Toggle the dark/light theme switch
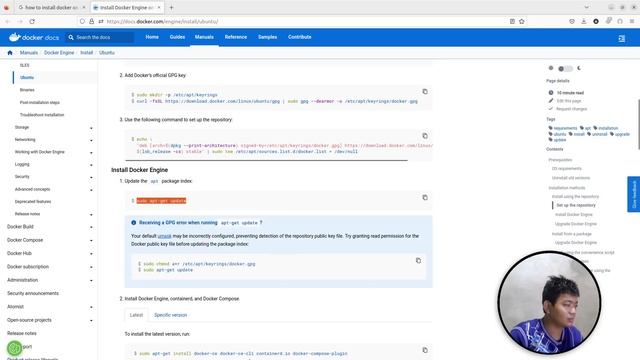640x360 pixels. (x=565, y=69)
